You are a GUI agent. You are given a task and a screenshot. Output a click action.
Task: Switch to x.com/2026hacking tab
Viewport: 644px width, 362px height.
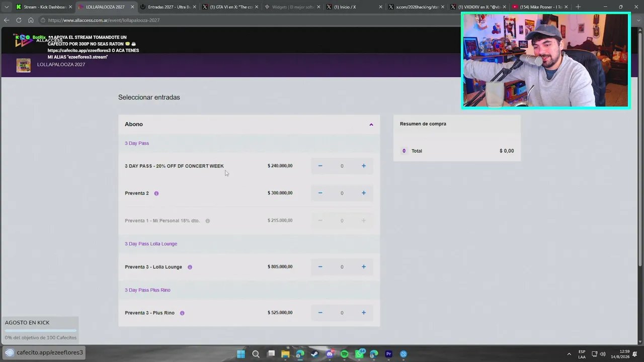click(416, 7)
